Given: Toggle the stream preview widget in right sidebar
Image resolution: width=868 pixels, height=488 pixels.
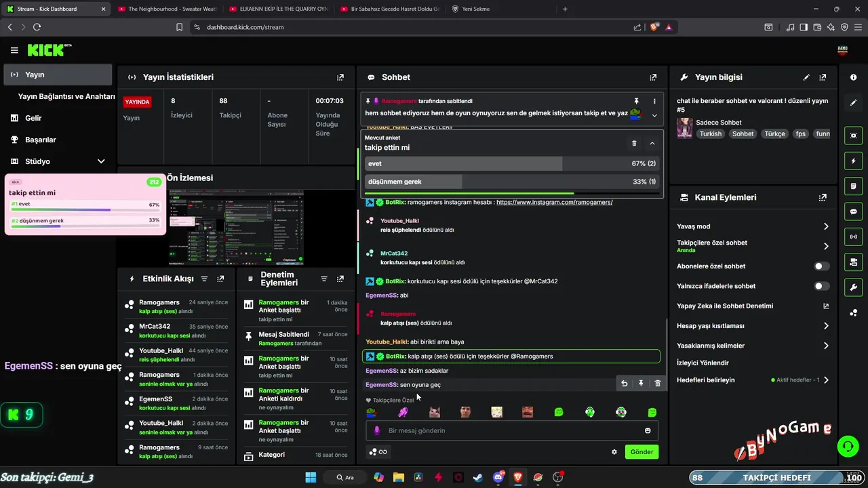Looking at the screenshot, I should pyautogui.click(x=853, y=136).
